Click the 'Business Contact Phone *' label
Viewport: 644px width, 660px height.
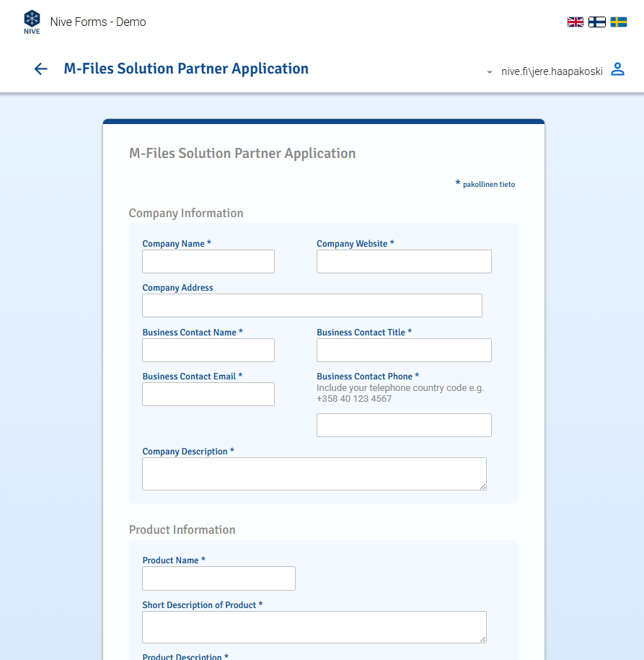pos(368,377)
